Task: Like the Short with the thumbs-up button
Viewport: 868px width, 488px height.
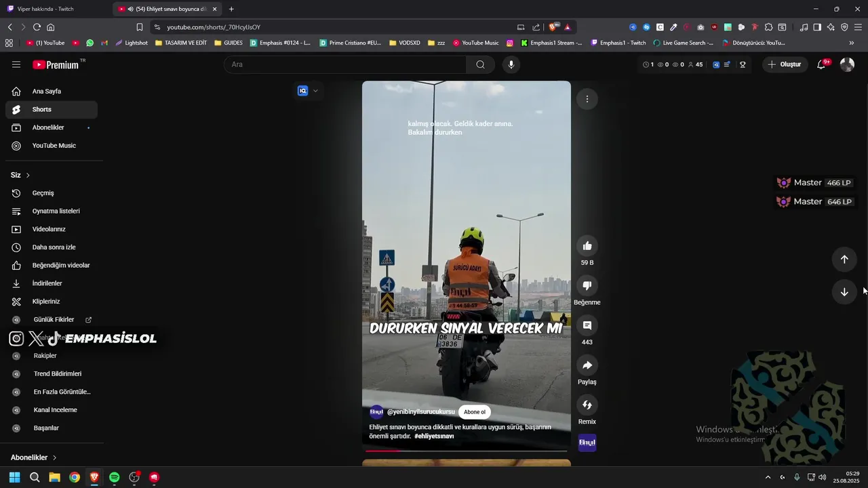Action: tap(587, 246)
